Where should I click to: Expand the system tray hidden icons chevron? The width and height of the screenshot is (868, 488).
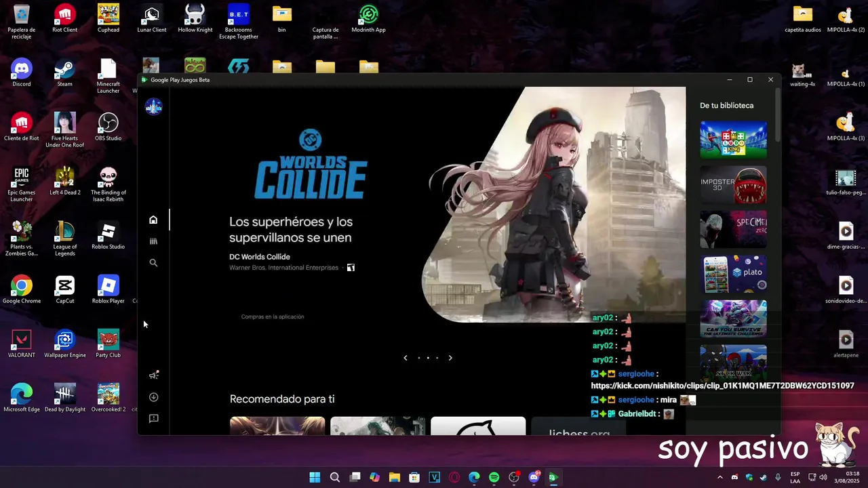point(720,477)
